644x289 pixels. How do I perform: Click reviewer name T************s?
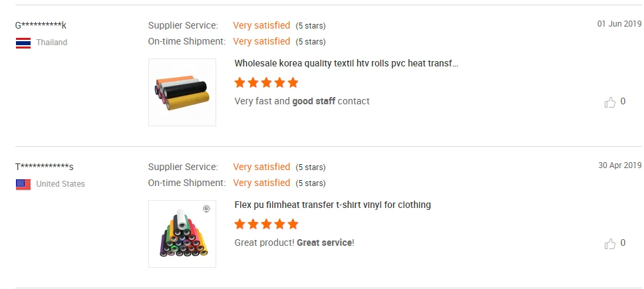44,167
